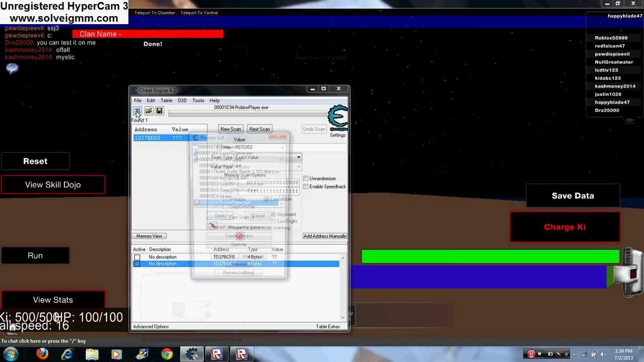Open the Tools menu

point(198,101)
